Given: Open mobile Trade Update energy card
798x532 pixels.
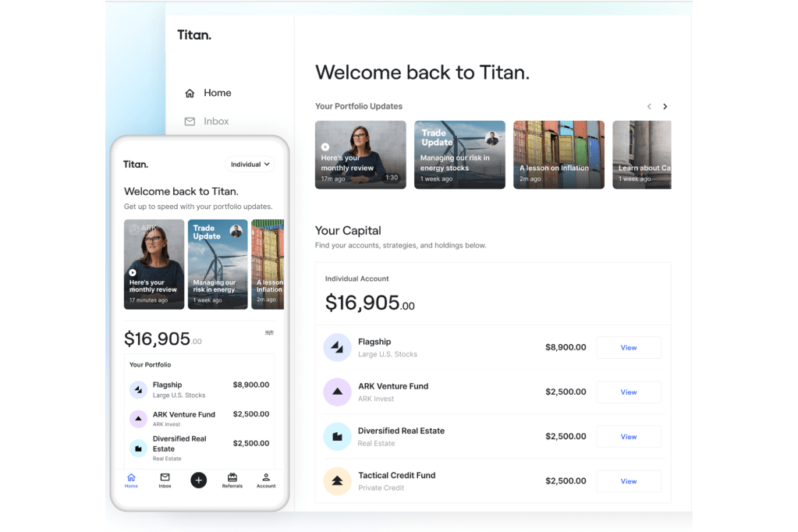Looking at the screenshot, I should (218, 264).
